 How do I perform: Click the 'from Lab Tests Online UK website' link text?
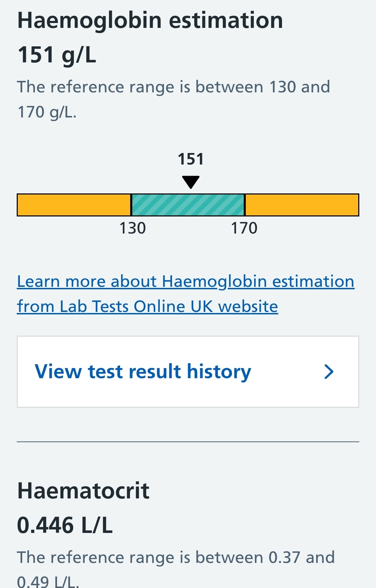tap(148, 306)
